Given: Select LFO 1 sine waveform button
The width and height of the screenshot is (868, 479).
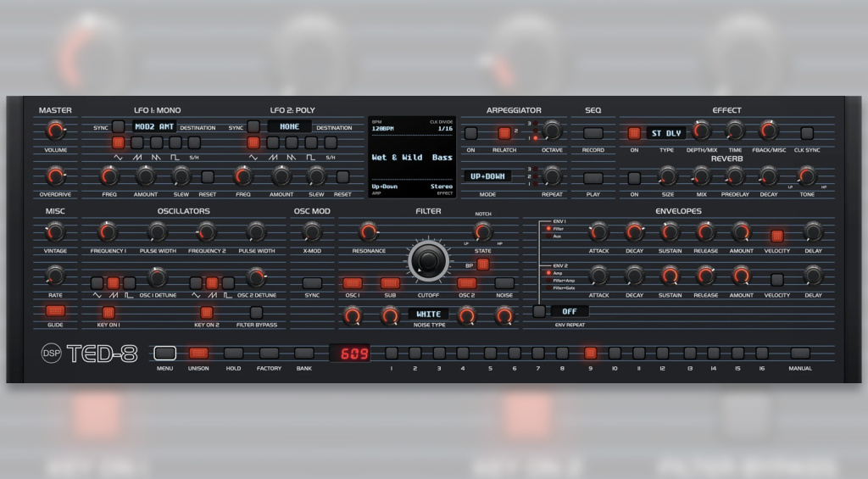Looking at the screenshot, I should tap(118, 143).
